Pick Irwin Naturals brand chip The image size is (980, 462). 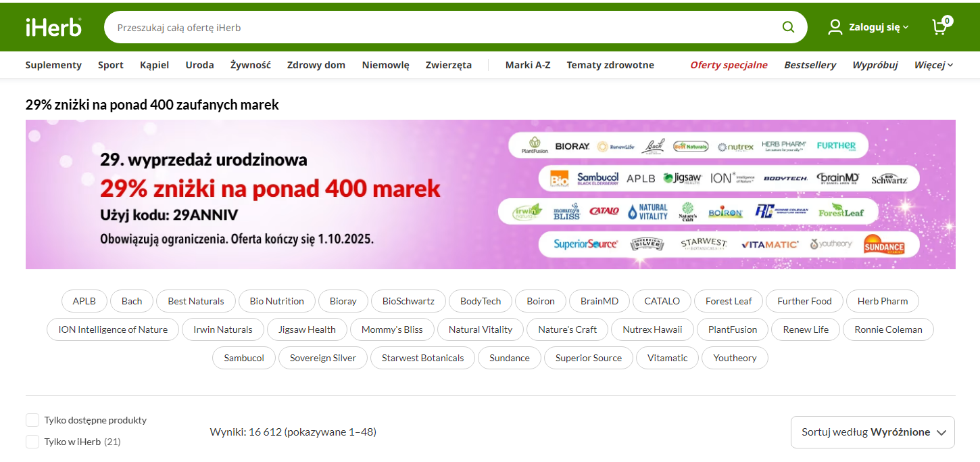tap(223, 329)
